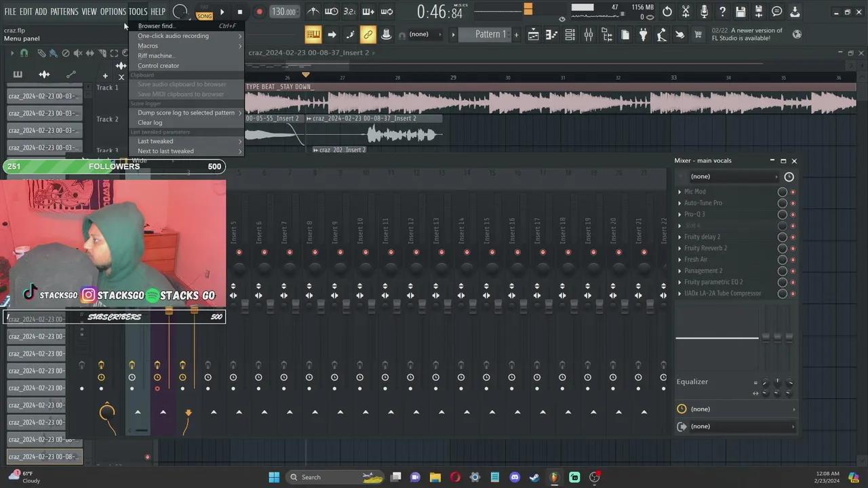Image resolution: width=868 pixels, height=488 pixels.
Task: Open the Channel rack view icon
Action: point(570,35)
